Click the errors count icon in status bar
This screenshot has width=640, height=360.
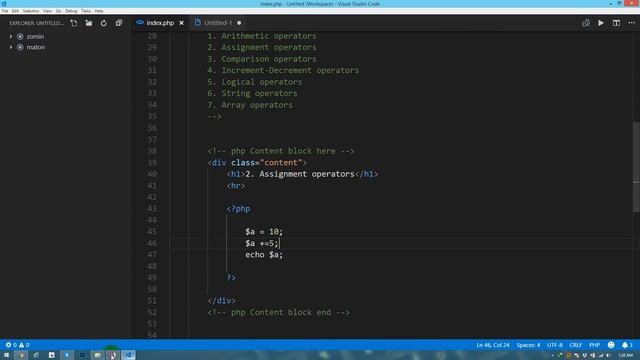coord(9,345)
